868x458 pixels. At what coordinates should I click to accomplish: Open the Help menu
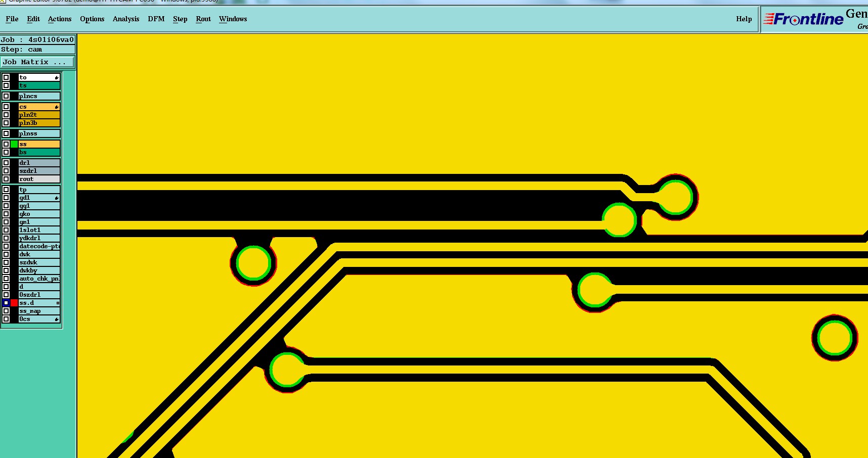pos(744,19)
